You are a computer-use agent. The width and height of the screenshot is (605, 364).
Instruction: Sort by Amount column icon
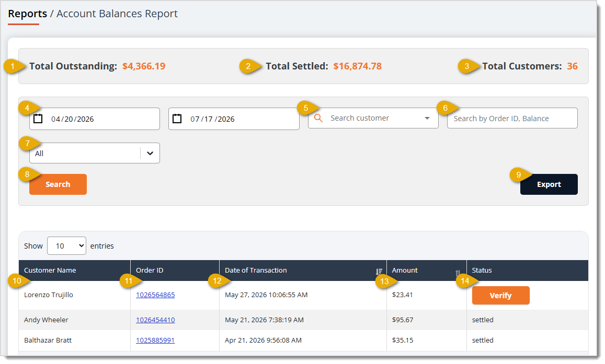point(458,273)
